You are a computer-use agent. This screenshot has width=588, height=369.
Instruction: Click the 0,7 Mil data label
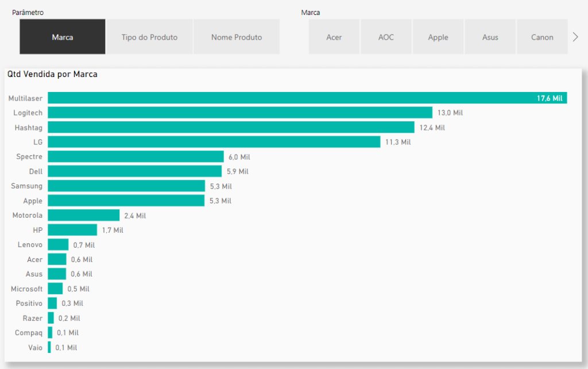pos(84,245)
